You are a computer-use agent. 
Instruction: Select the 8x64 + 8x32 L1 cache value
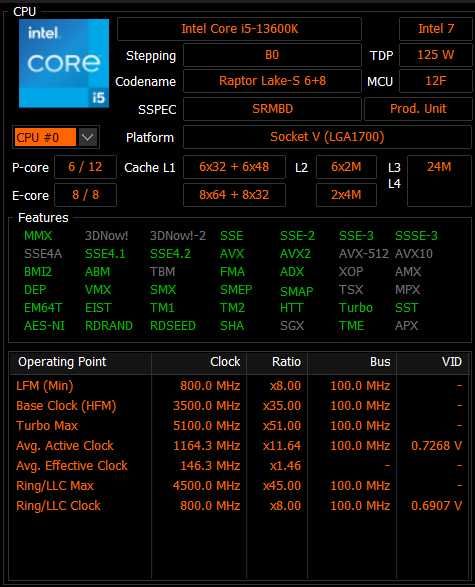(x=234, y=195)
